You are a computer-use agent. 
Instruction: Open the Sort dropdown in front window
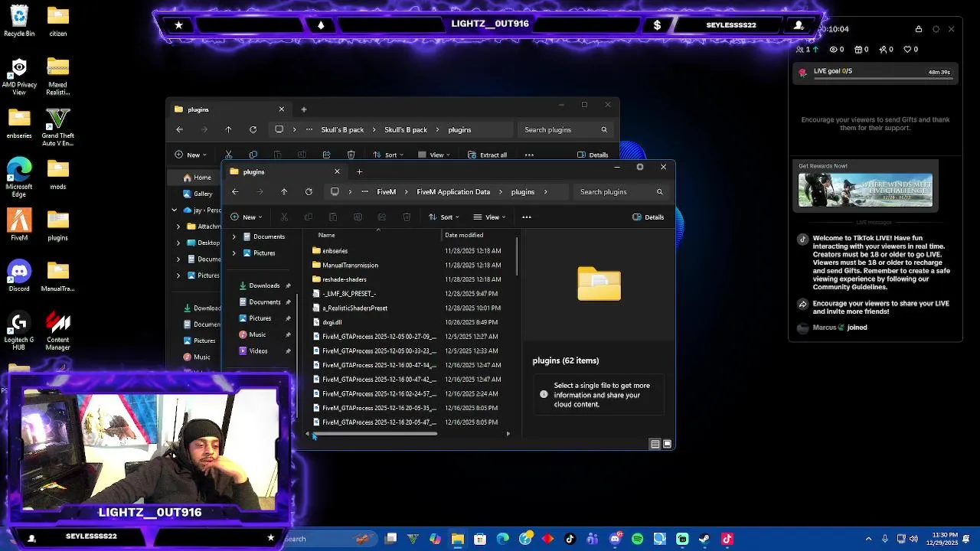[x=443, y=217]
